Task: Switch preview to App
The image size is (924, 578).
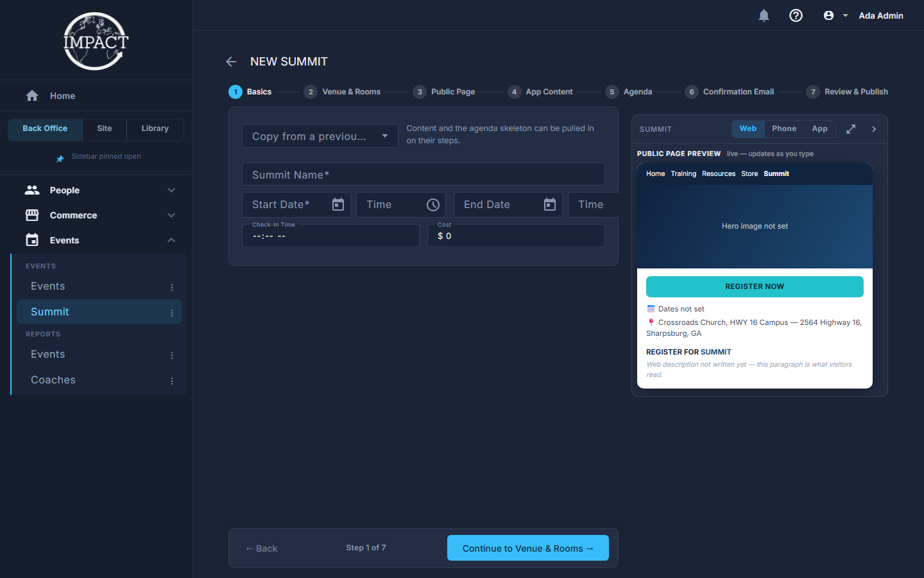Action: 819,128
